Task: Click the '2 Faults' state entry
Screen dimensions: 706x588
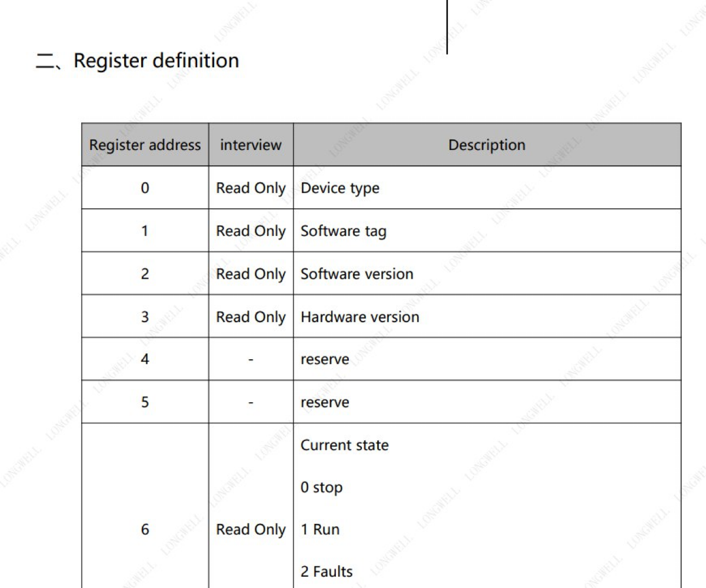Action: (327, 572)
